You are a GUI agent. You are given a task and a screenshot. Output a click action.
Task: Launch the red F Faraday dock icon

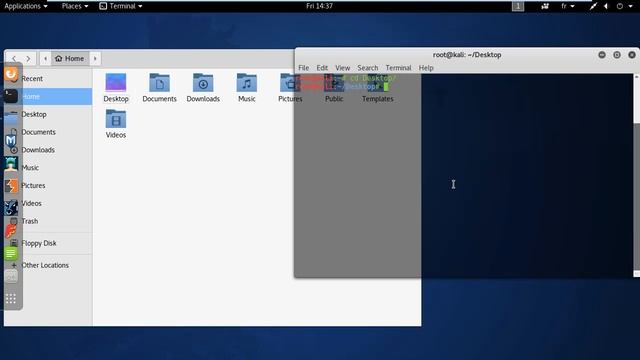click(x=11, y=231)
